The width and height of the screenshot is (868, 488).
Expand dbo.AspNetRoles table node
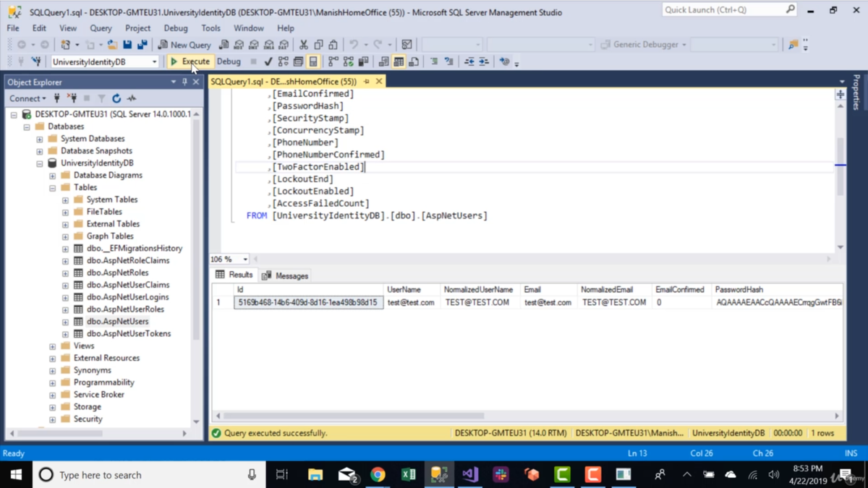[66, 273]
